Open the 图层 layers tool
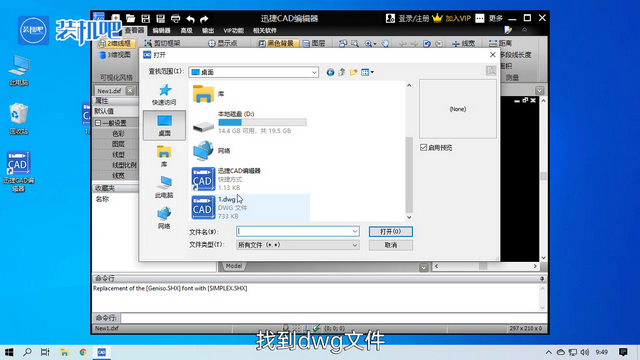 (314, 43)
